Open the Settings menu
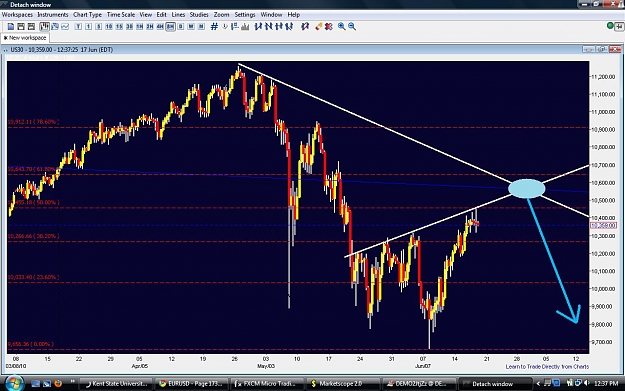This screenshot has width=625, height=391. coord(245,15)
